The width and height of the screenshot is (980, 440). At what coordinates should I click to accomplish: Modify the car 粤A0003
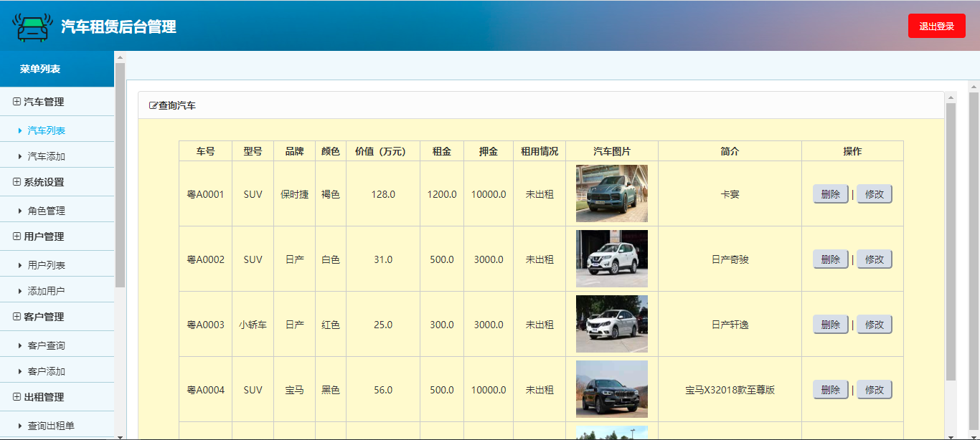click(x=875, y=325)
